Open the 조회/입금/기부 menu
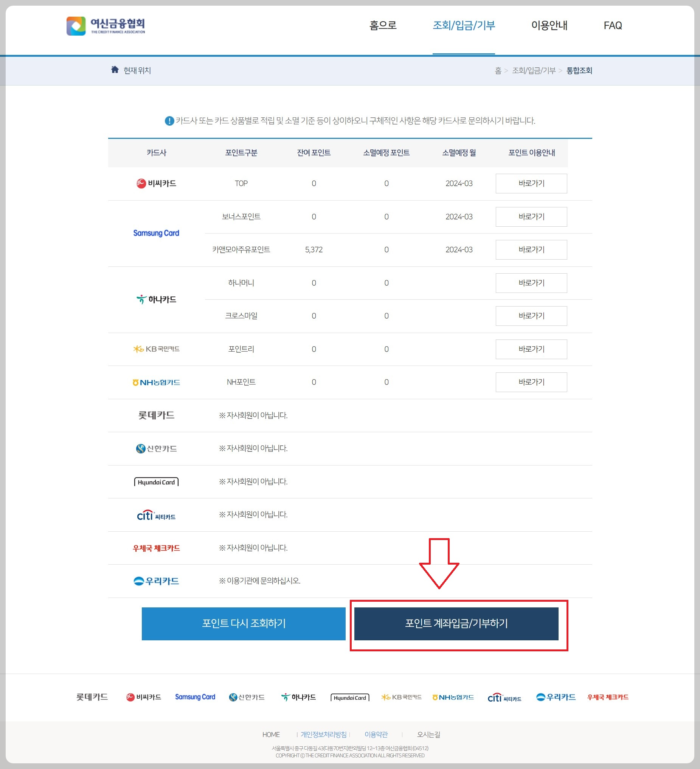The width and height of the screenshot is (700, 769). (464, 26)
